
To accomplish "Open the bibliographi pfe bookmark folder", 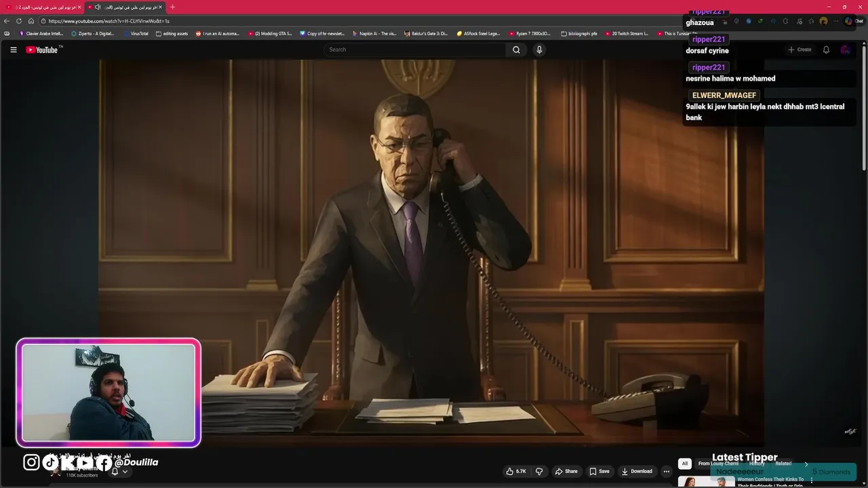I will coord(580,33).
